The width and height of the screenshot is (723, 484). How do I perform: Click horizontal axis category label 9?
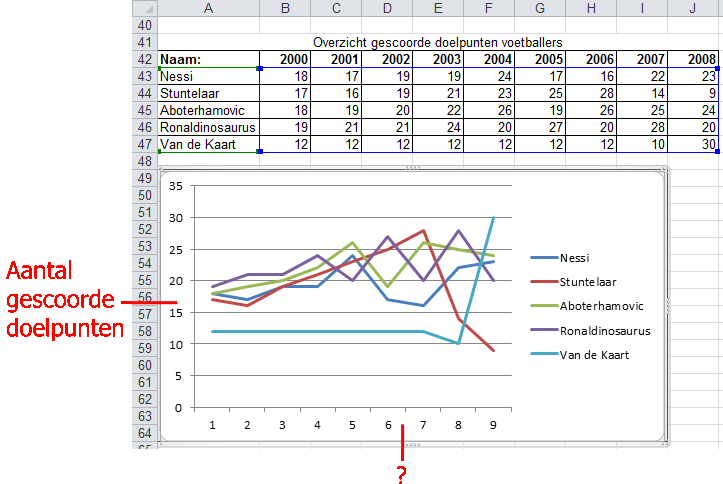493,424
